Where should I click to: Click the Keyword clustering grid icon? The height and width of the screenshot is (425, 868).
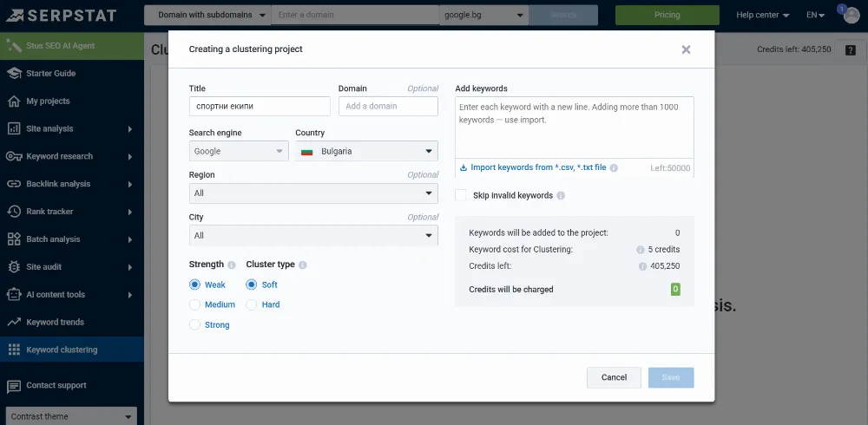point(14,350)
